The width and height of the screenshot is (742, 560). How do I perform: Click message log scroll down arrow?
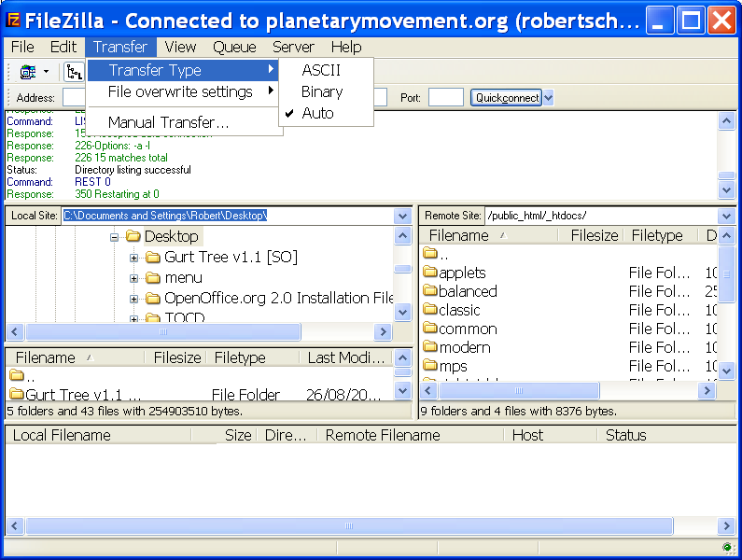coord(726,190)
